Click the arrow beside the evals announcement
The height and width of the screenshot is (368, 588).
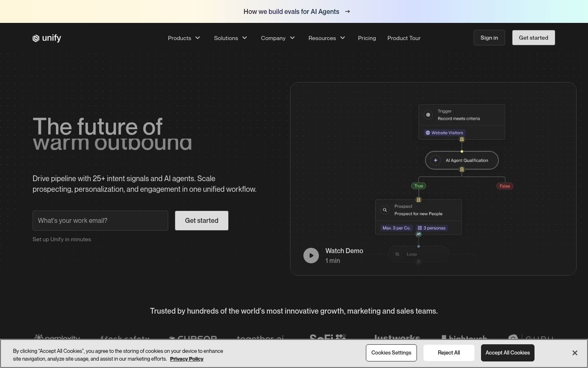(347, 11)
